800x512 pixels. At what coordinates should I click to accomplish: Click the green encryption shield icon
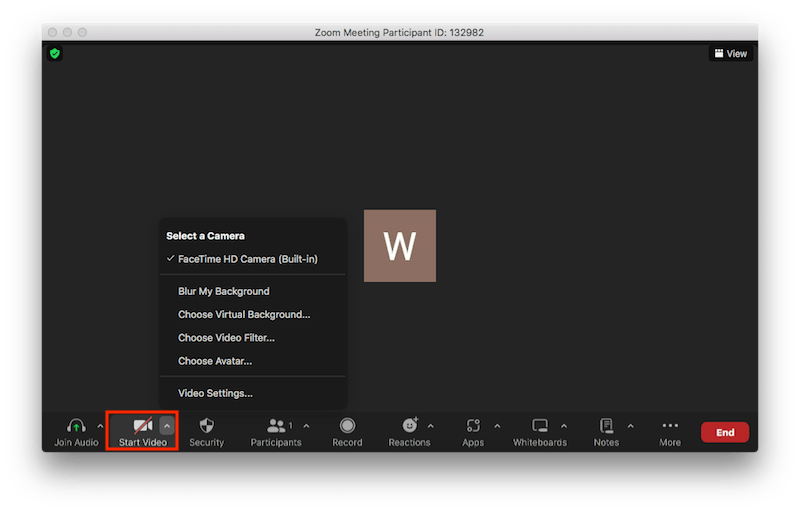tap(55, 53)
